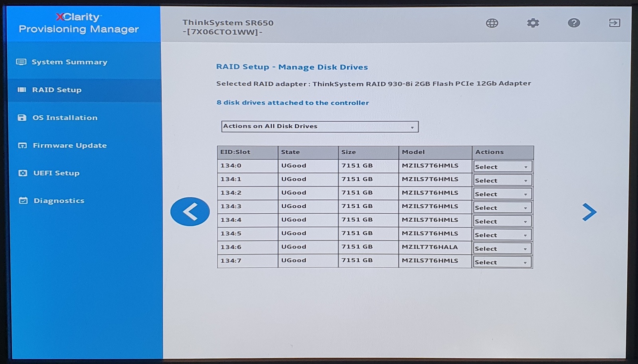
Task: Click slot cell 134:0
Action: [247, 165]
